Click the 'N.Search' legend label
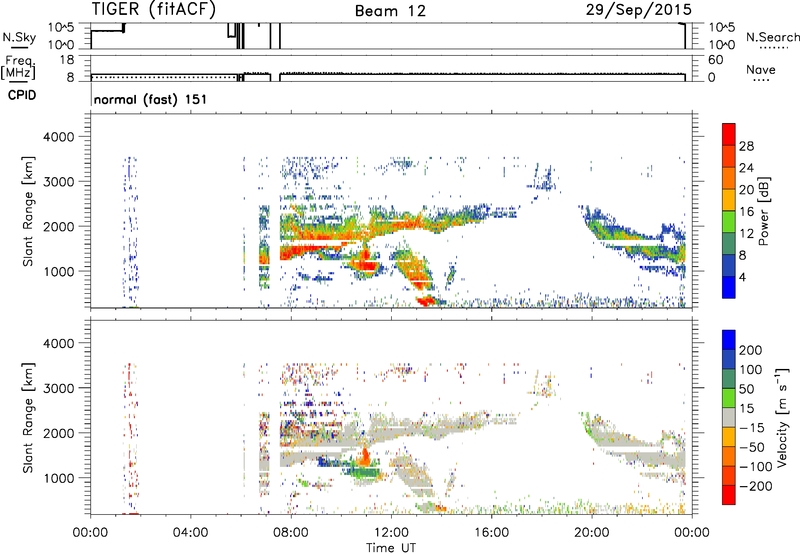 (772, 37)
